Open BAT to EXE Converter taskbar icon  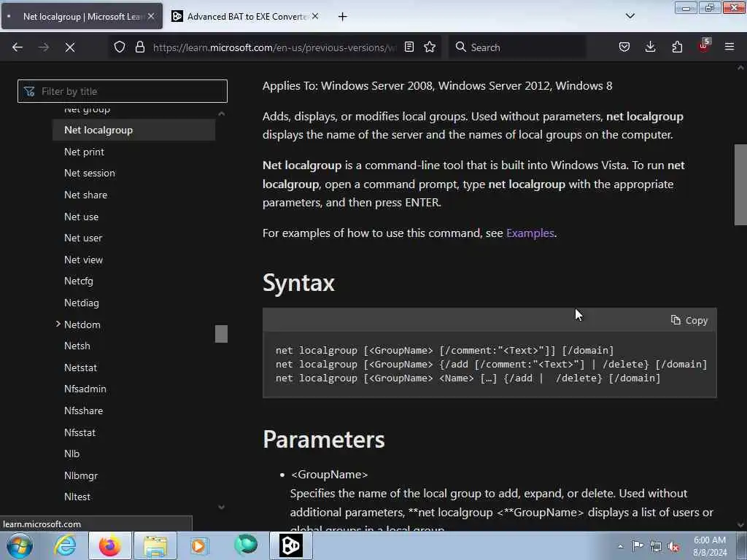(x=291, y=545)
